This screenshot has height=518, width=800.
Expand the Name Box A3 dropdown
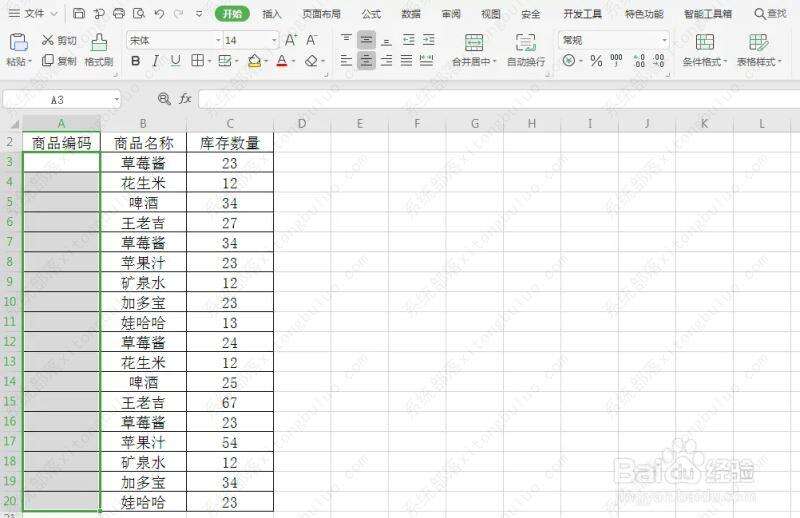[x=117, y=100]
